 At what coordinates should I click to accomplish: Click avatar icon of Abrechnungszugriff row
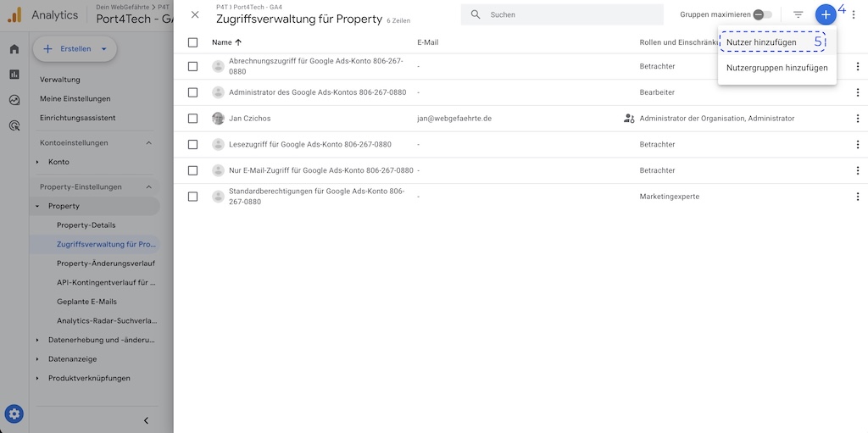click(218, 66)
